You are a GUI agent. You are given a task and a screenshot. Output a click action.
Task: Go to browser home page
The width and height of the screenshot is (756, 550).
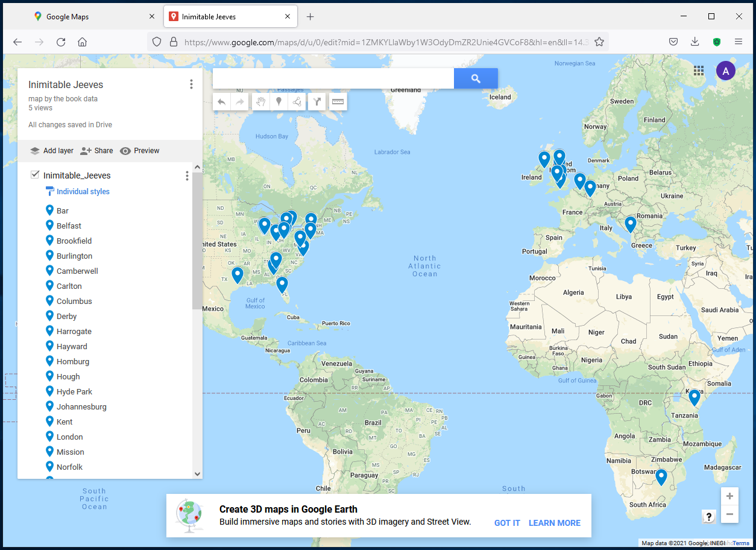(x=83, y=42)
